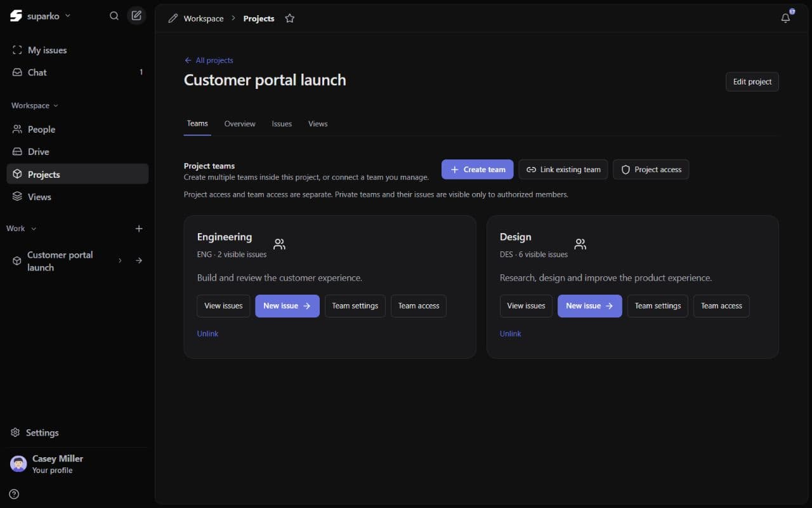Switch to the Overview tab
Image resolution: width=812 pixels, height=508 pixels.
click(240, 124)
